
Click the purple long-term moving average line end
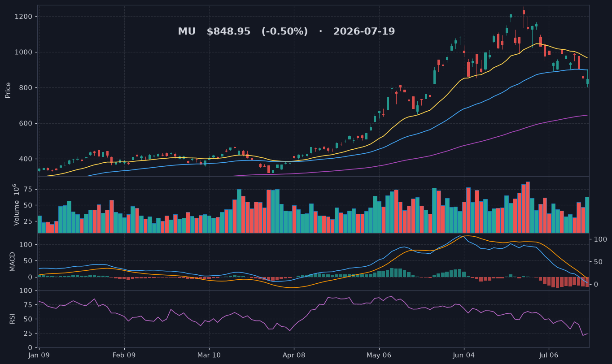pos(586,115)
